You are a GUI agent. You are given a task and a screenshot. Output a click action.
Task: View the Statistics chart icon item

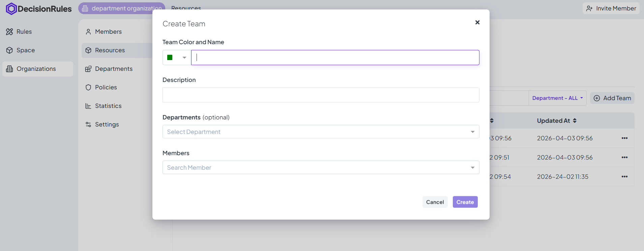(88, 106)
